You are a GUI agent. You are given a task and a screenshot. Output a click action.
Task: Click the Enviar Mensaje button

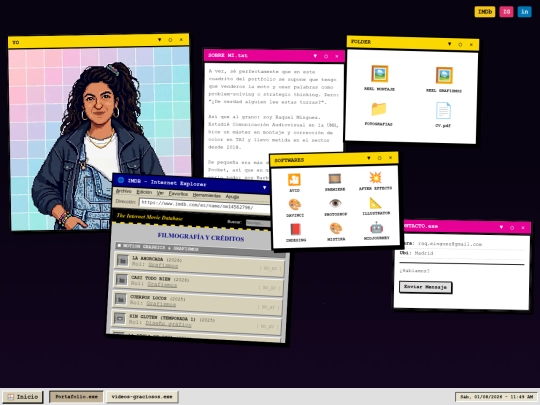[x=426, y=287]
